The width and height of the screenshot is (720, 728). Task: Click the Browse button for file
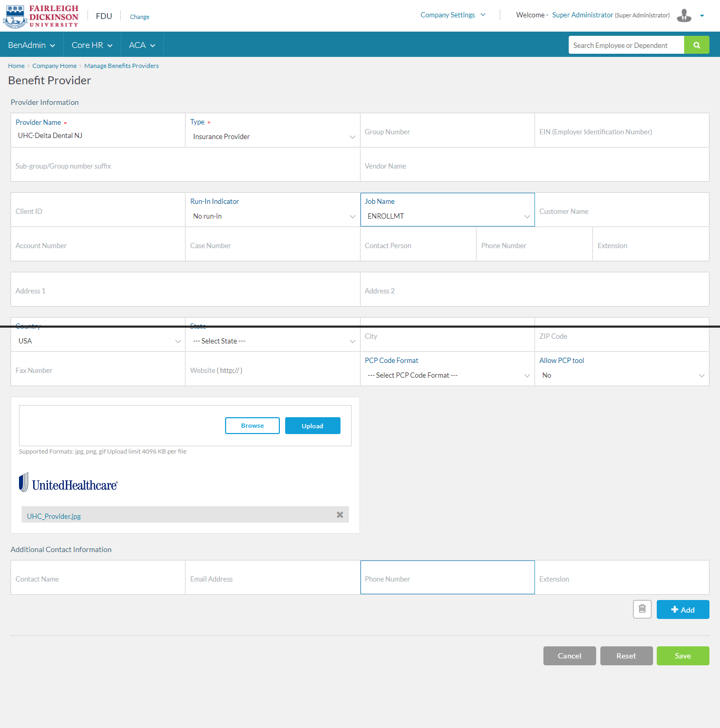(x=252, y=426)
